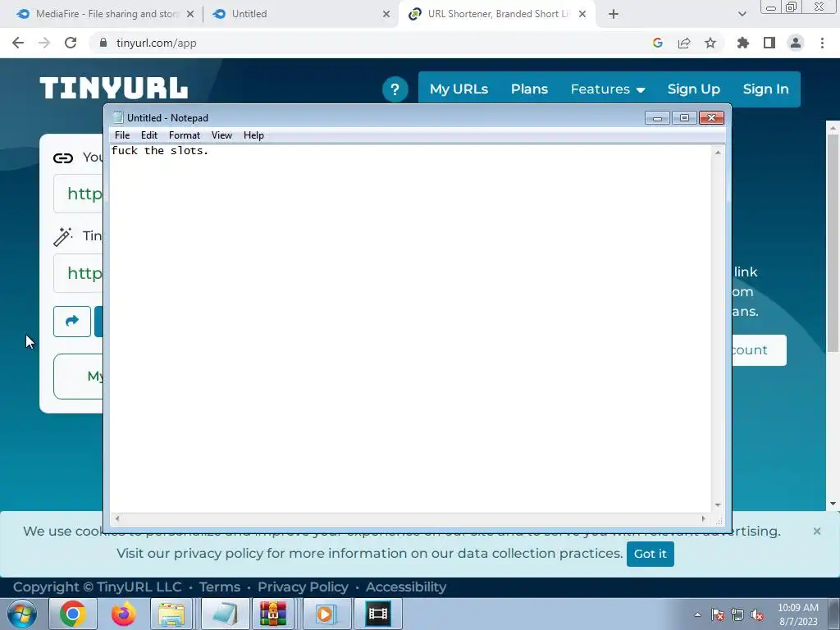Viewport: 840px width, 630px height.
Task: Open the Format menu in Notepad
Action: (x=185, y=135)
